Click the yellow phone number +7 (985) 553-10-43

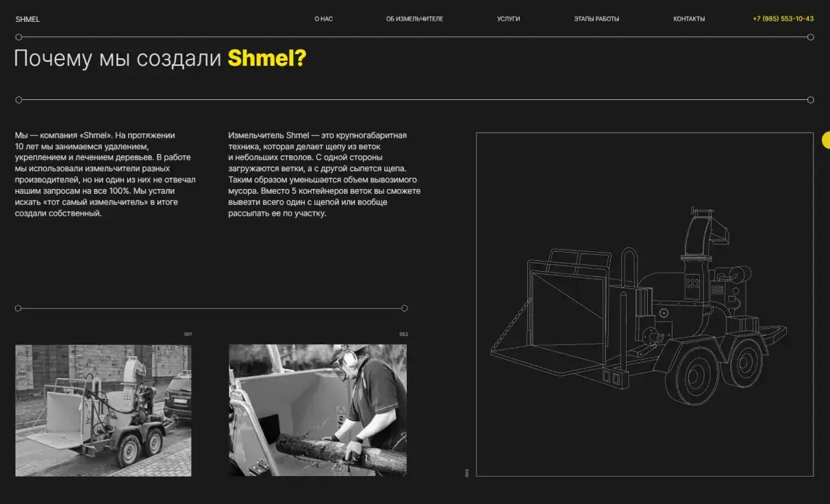783,19
